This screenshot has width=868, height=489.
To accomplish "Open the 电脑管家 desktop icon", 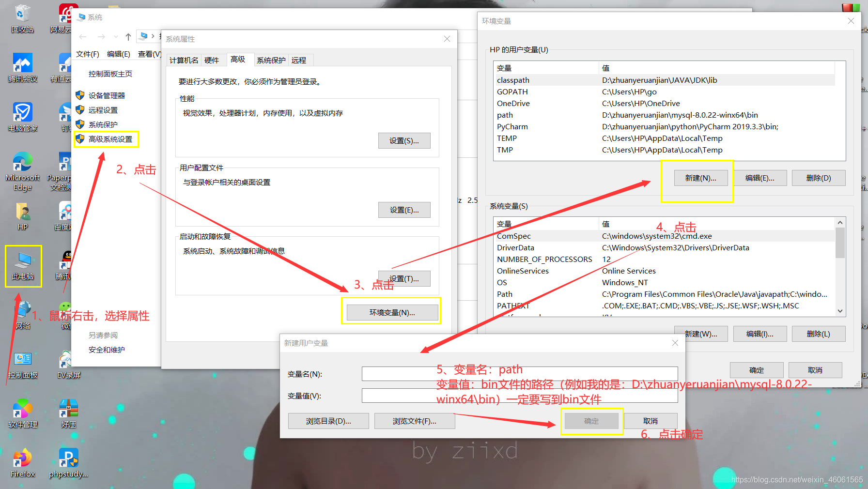I will (x=22, y=118).
